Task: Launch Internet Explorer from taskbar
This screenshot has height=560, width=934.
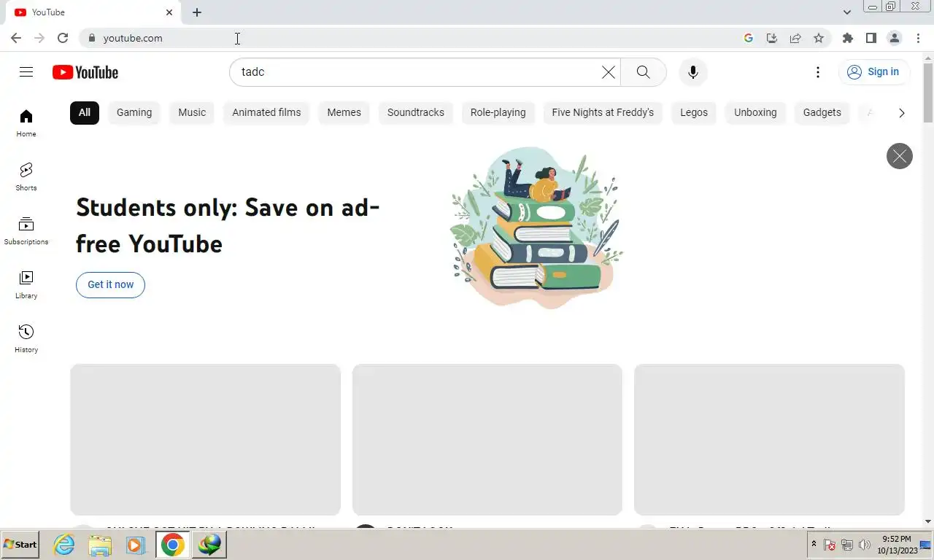Action: (64, 545)
